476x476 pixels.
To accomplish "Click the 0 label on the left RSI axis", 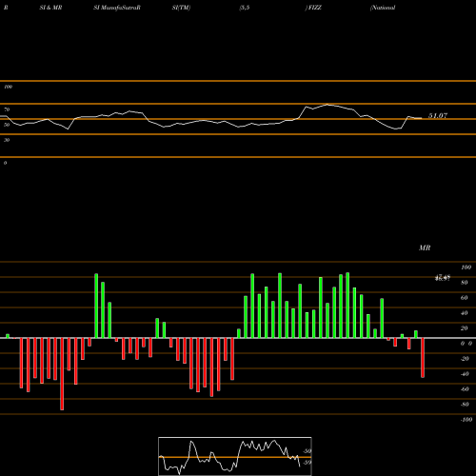I will click(5, 163).
